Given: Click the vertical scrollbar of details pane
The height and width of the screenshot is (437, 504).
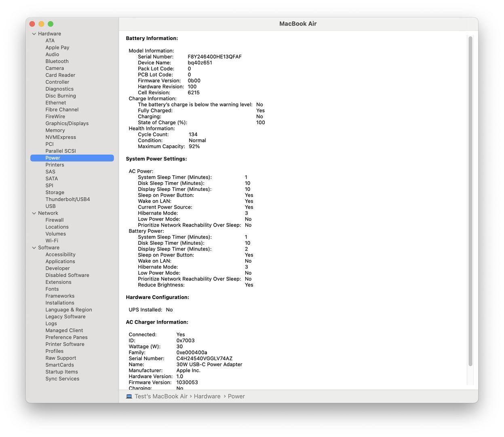Looking at the screenshot, I should (x=470, y=201).
